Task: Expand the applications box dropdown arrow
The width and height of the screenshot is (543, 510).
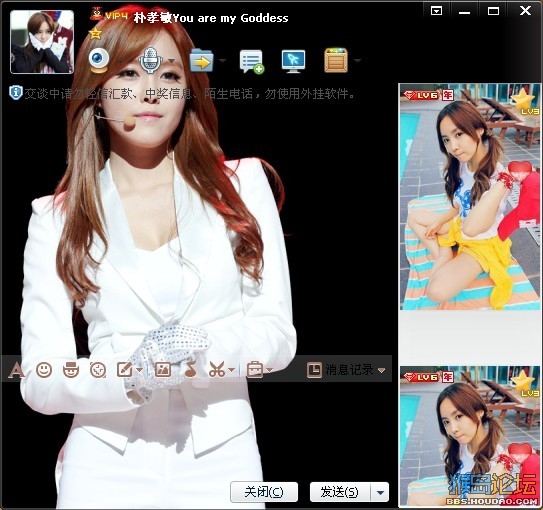Action: [357, 61]
